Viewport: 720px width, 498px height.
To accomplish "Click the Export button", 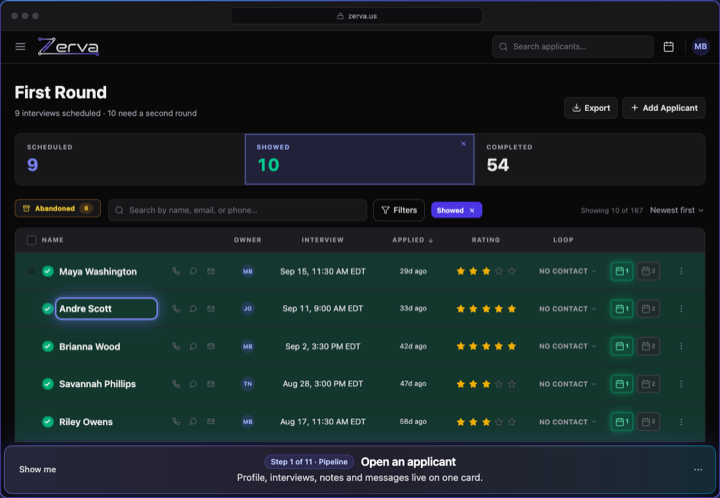I will tap(591, 108).
